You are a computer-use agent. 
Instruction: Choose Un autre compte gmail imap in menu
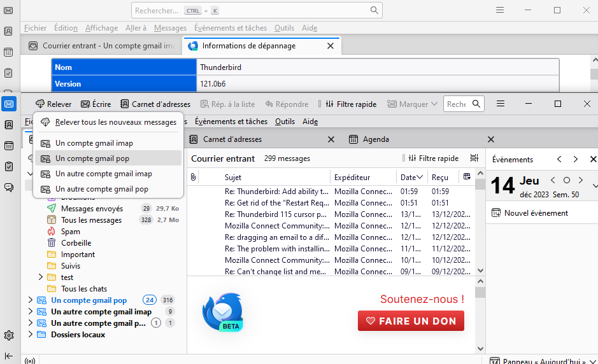click(x=108, y=174)
